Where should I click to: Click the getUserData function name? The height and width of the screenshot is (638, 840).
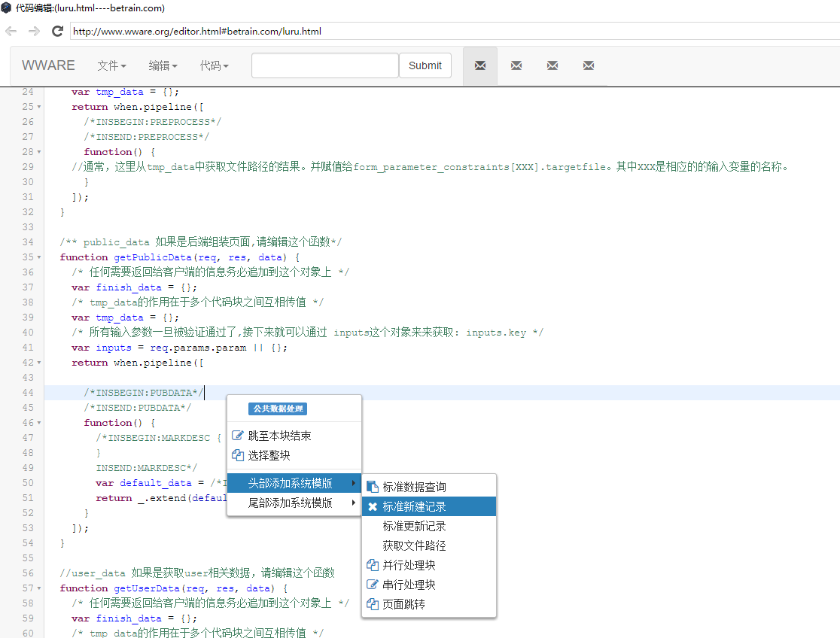pyautogui.click(x=147, y=588)
